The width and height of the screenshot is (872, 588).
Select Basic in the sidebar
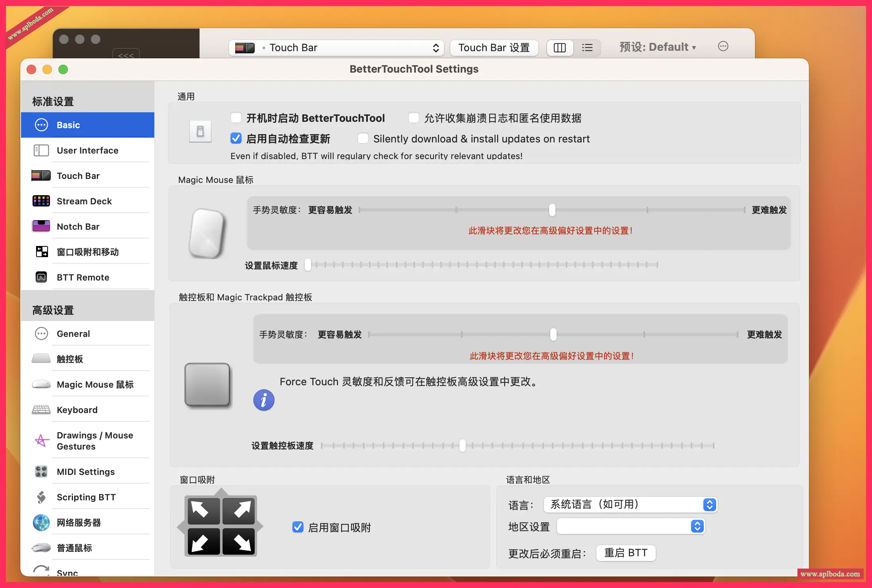coord(87,125)
